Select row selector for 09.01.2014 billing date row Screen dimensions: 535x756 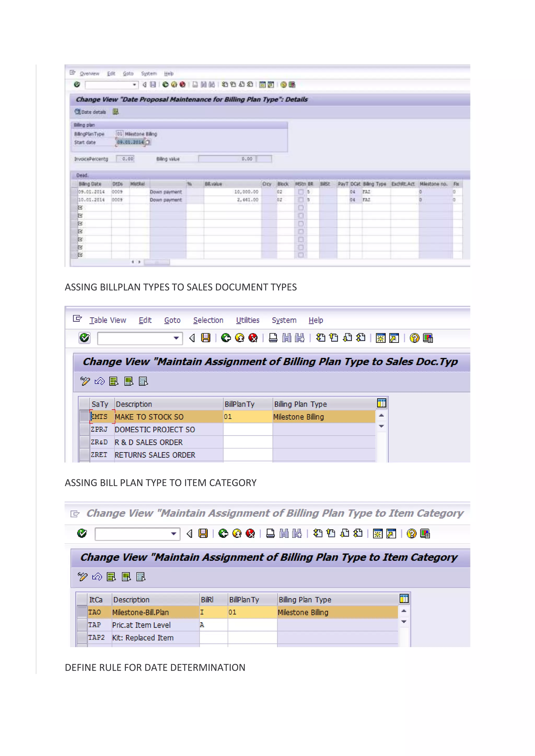click(x=74, y=192)
